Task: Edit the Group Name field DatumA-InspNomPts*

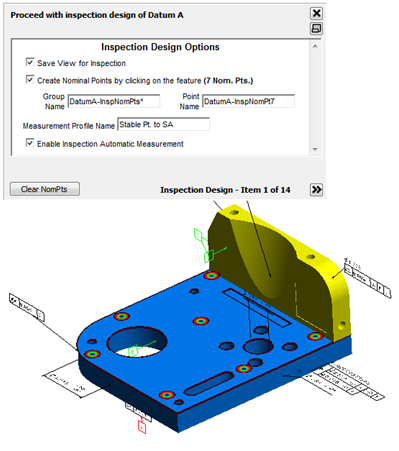Action: 114,101
